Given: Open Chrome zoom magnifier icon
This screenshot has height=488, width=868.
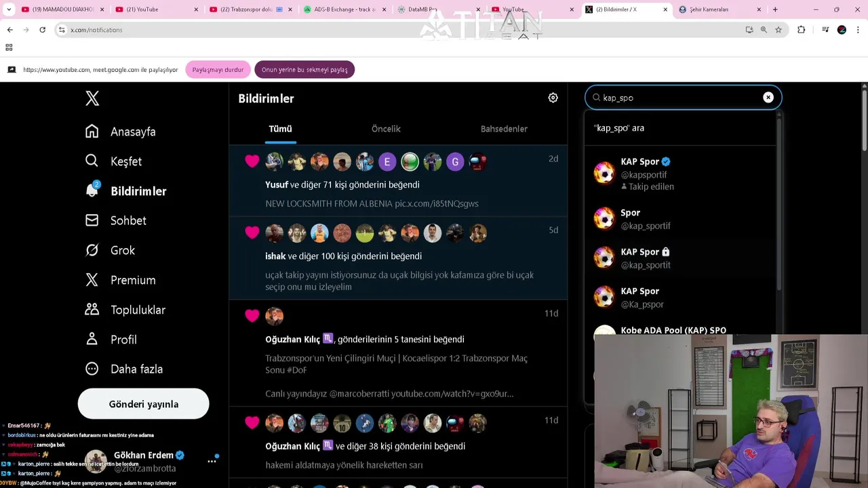Looking at the screenshot, I should click(764, 30).
